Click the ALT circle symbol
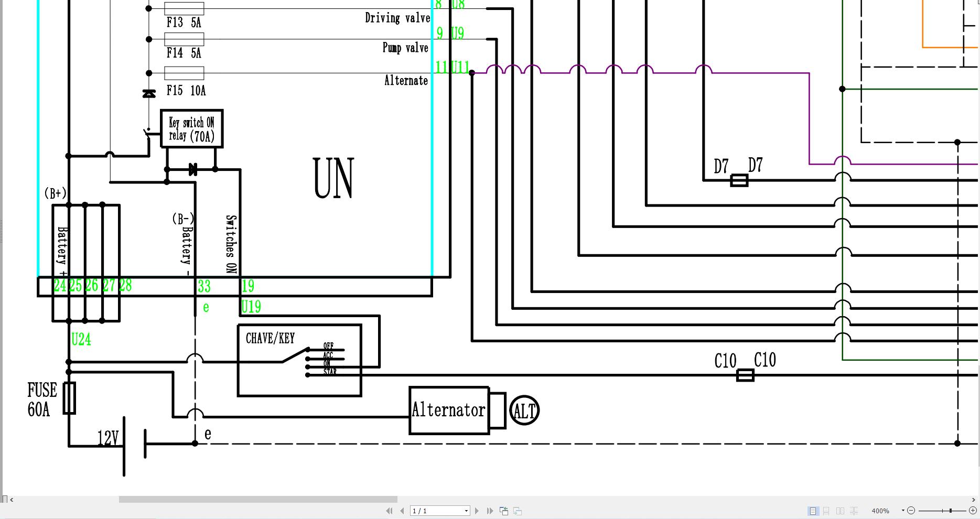 coord(524,410)
